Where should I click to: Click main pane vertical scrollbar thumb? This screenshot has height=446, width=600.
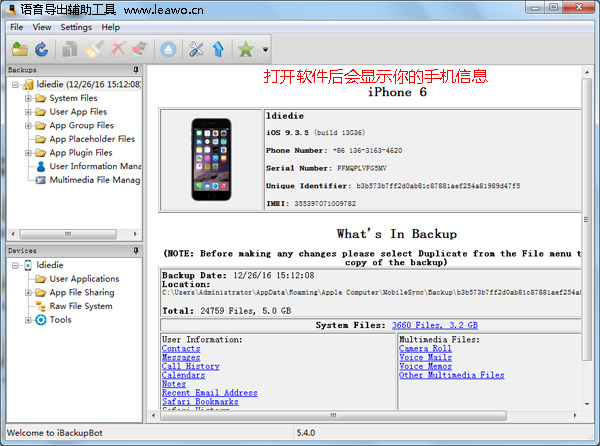tap(586, 219)
